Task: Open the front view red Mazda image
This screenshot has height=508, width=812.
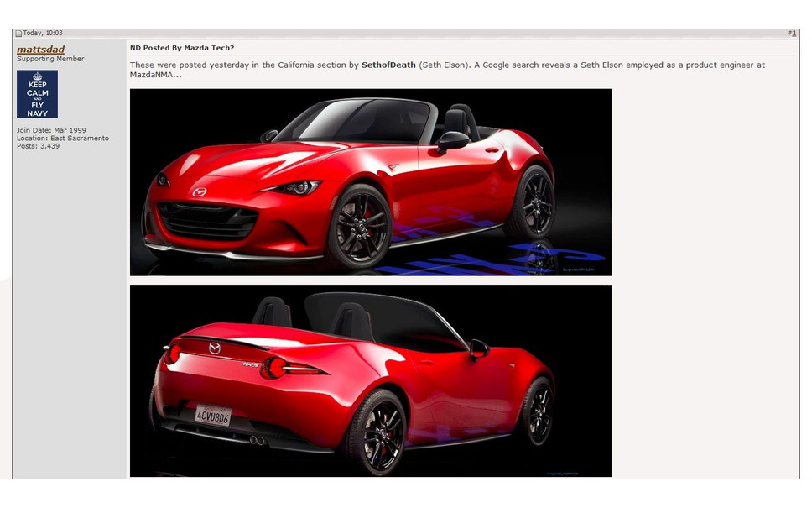Action: pyautogui.click(x=370, y=182)
